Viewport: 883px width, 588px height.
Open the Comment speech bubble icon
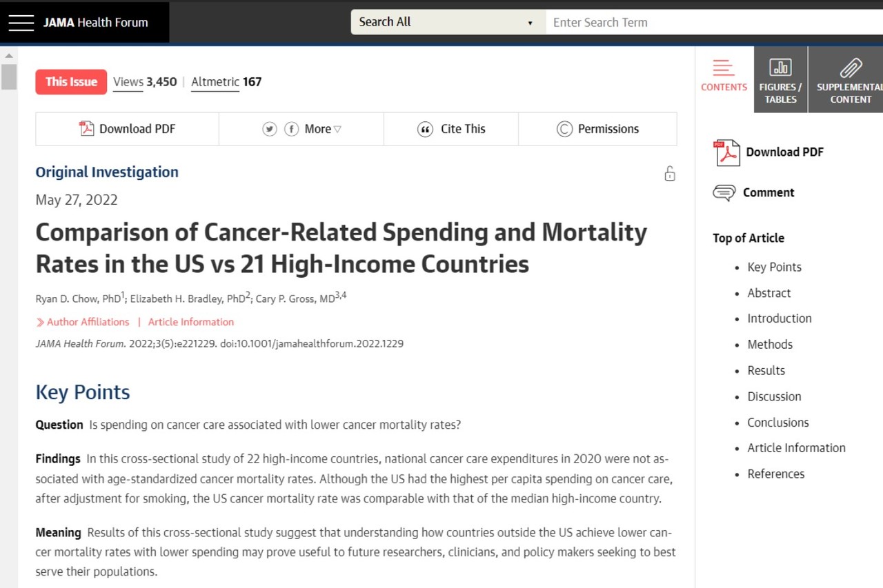pos(724,193)
